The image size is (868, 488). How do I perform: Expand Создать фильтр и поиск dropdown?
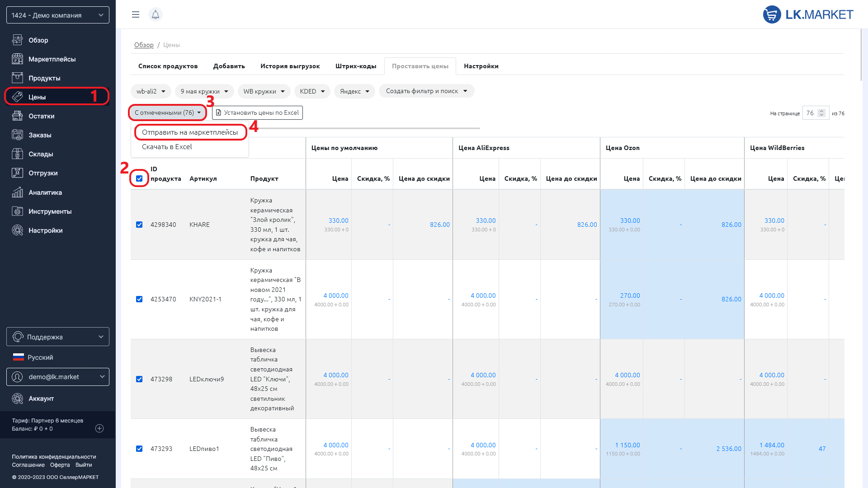coord(427,91)
